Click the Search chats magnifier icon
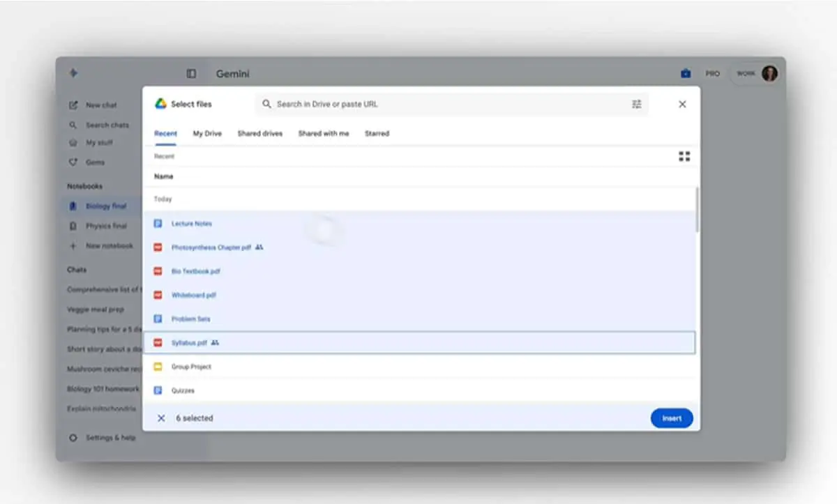The height and width of the screenshot is (504, 837). 73,125
